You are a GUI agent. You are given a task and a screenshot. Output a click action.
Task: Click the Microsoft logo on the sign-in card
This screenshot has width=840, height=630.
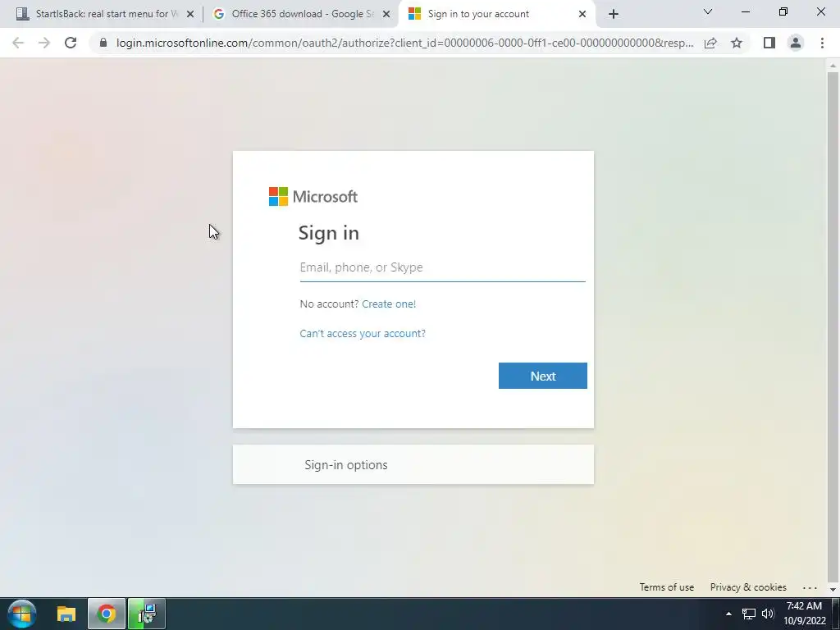pos(313,197)
